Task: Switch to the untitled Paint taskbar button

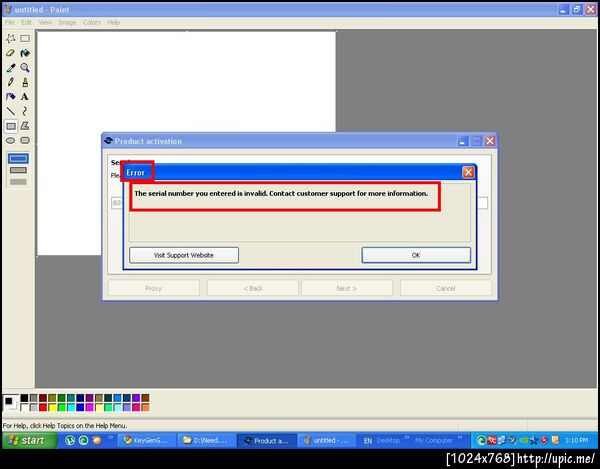Action: [326, 440]
